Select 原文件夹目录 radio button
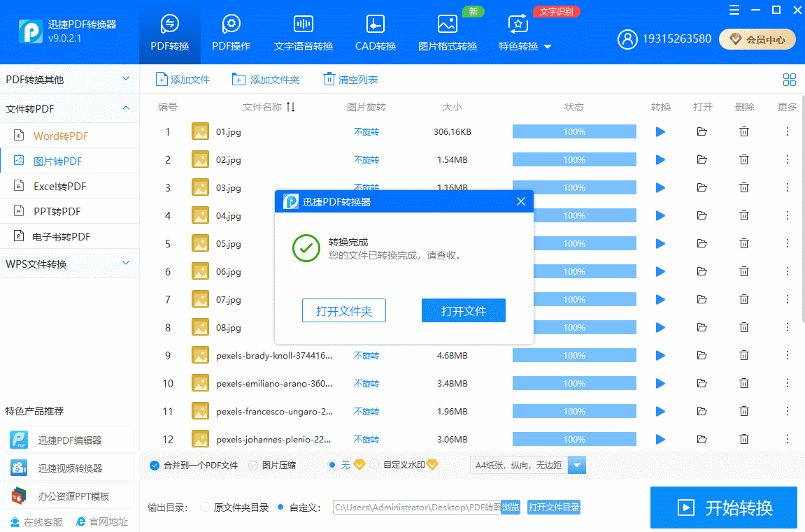Screen dimensions: 805x532 pos(205,508)
